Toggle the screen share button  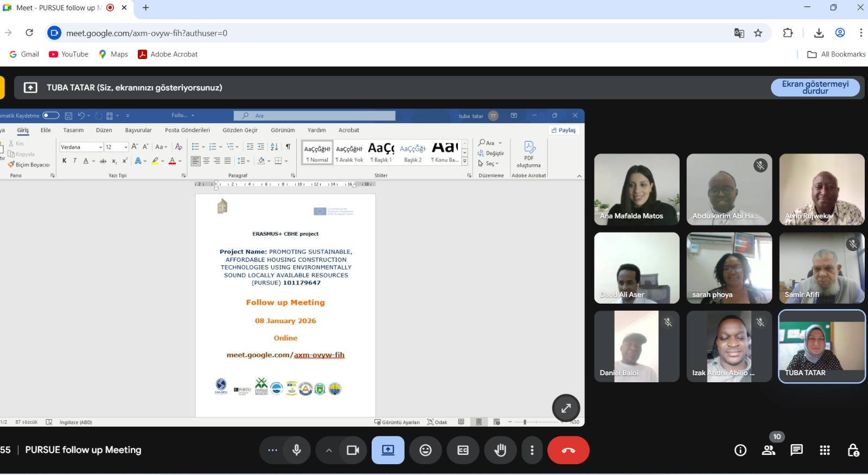tap(388, 450)
